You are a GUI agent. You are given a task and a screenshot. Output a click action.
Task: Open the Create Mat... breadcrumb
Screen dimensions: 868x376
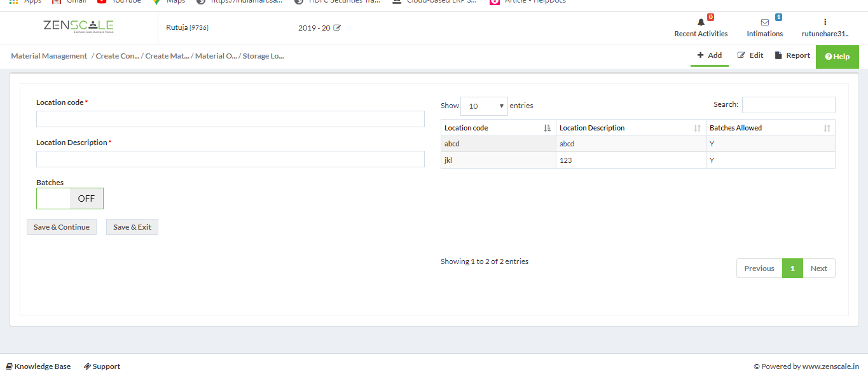[x=167, y=56]
